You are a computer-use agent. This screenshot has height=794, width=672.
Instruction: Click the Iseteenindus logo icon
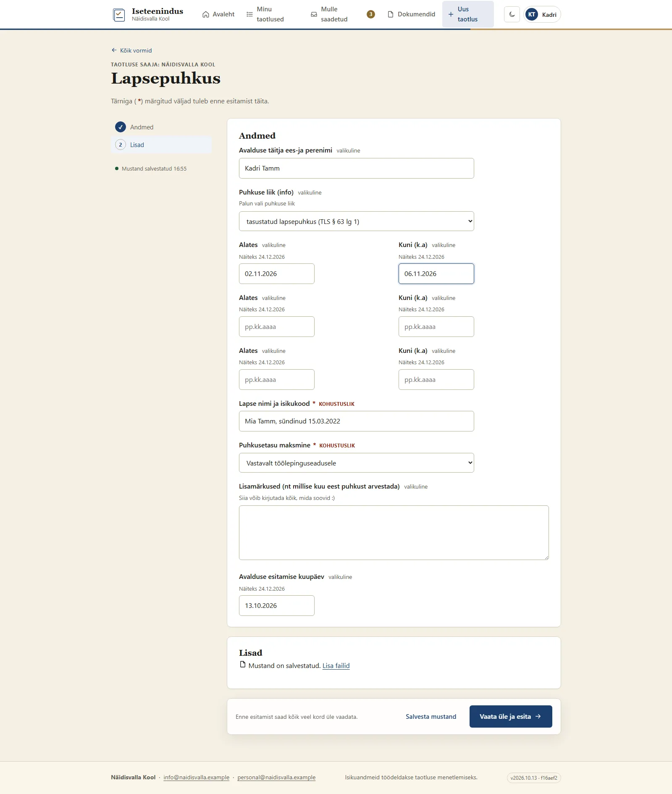[x=119, y=15]
